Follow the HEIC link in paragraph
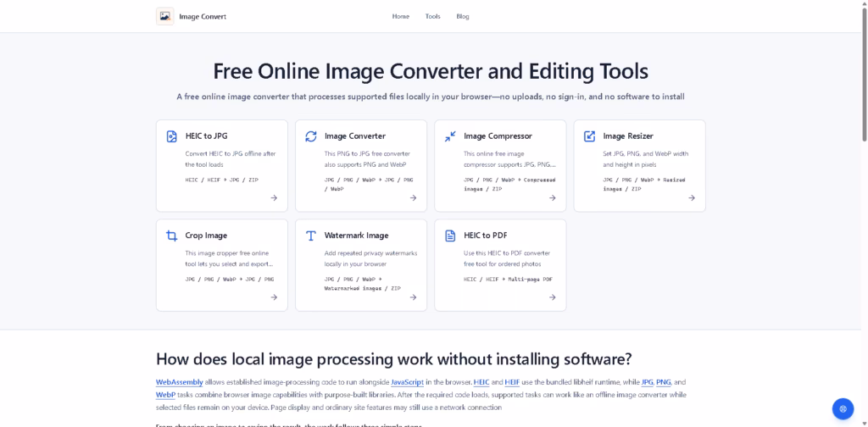868x427 pixels. pyautogui.click(x=481, y=382)
